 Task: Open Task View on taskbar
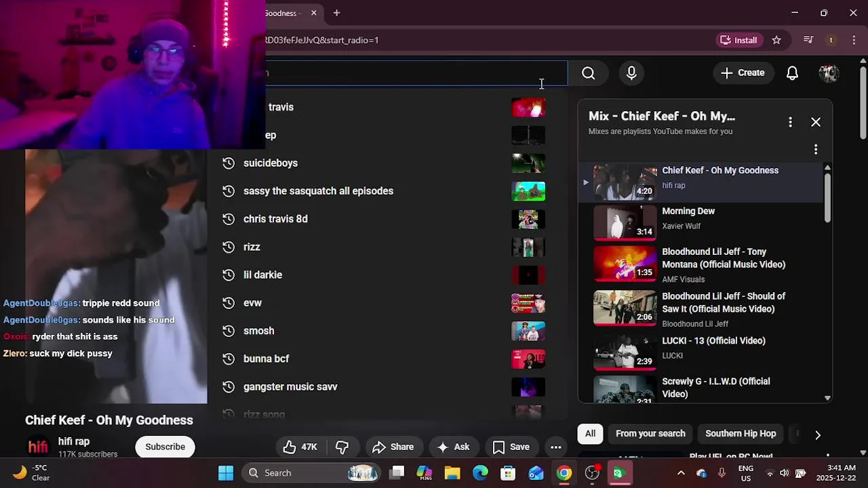pyautogui.click(x=397, y=473)
